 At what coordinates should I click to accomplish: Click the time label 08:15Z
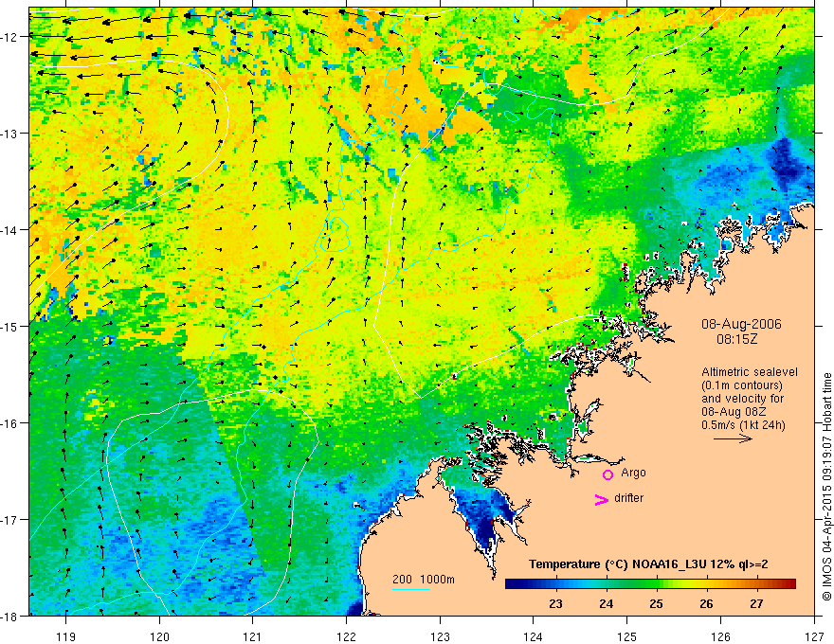pos(736,339)
